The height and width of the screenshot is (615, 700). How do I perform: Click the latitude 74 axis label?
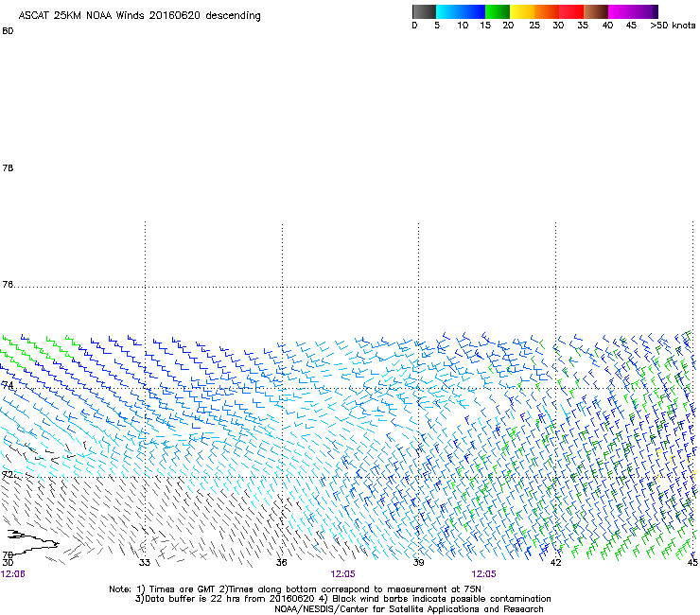coord(8,385)
